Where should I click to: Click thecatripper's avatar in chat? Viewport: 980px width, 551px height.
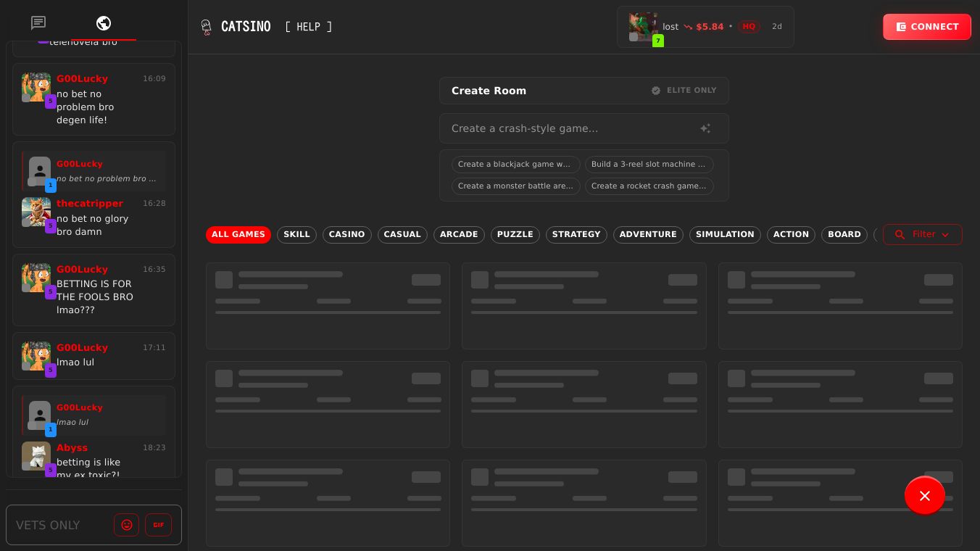coord(36,212)
